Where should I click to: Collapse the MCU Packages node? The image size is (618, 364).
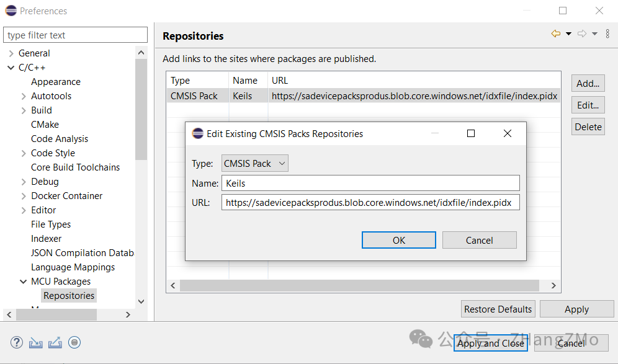[x=24, y=282]
